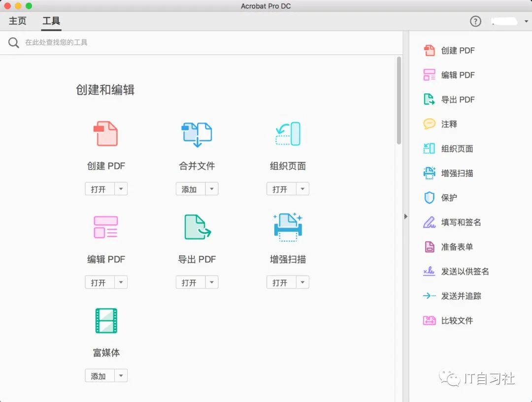The height and width of the screenshot is (402, 532).
Task: Click 准备表单 label in sidebar
Action: 457,247
